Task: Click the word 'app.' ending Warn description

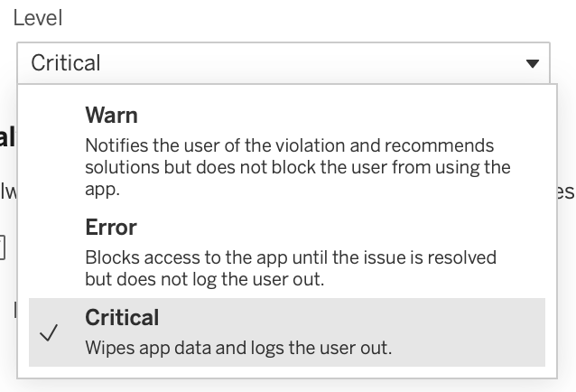Action: pos(103,190)
